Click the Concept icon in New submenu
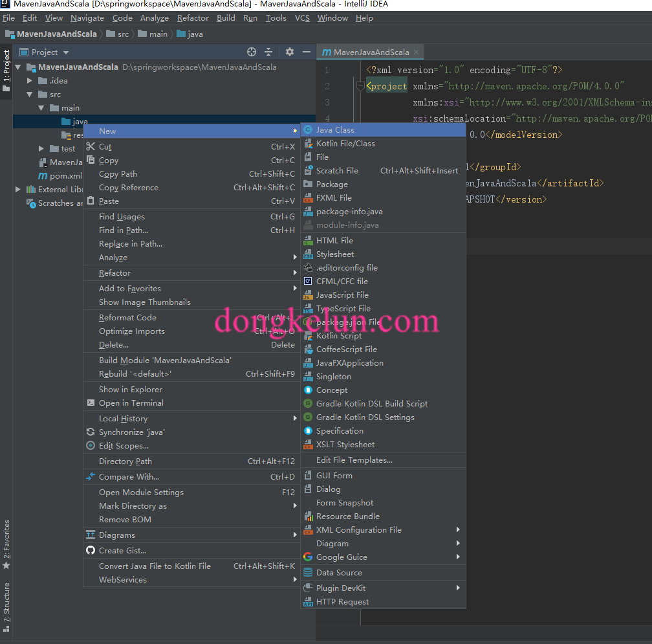The width and height of the screenshot is (652, 644). pos(308,390)
